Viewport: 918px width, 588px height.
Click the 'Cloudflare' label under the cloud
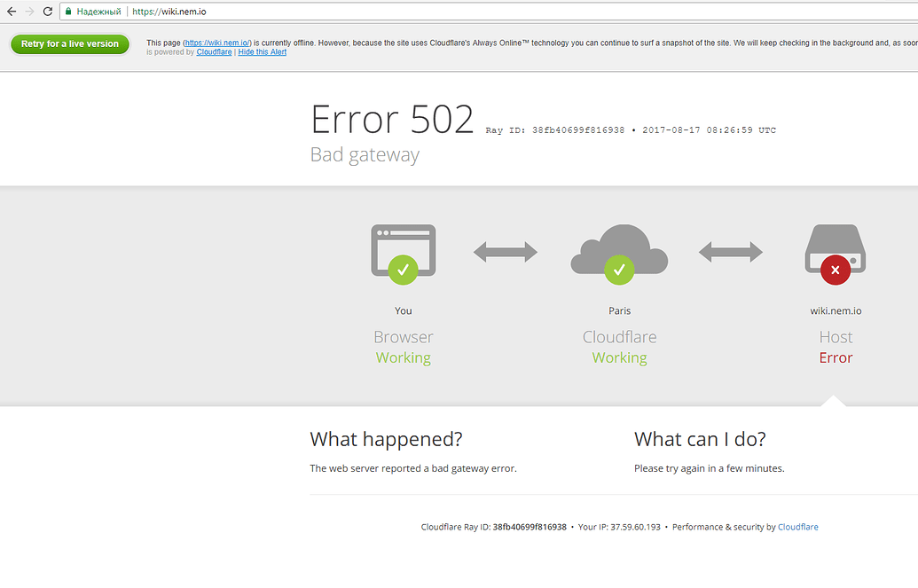(619, 337)
